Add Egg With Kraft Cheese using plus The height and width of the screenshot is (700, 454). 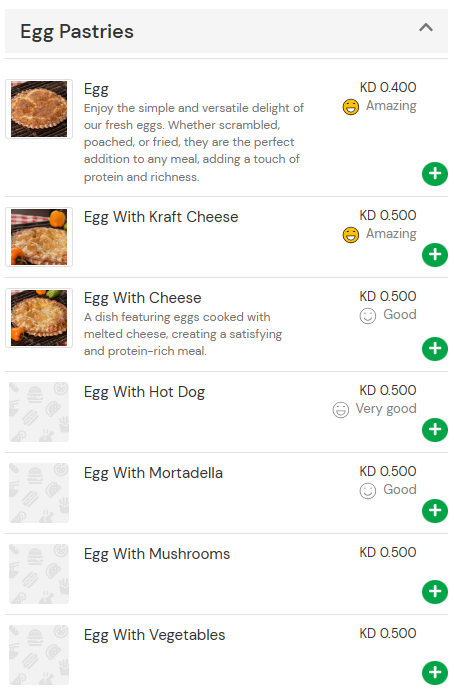point(434,254)
